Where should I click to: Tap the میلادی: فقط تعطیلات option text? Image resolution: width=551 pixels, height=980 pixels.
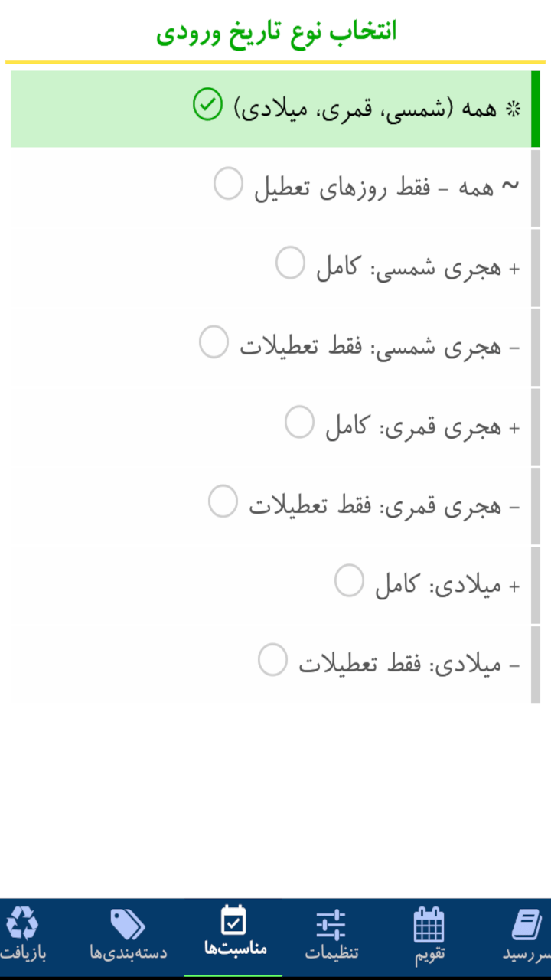coord(399,665)
